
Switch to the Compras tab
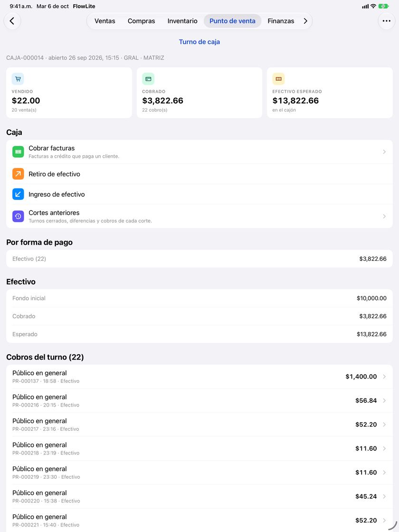pyautogui.click(x=141, y=21)
